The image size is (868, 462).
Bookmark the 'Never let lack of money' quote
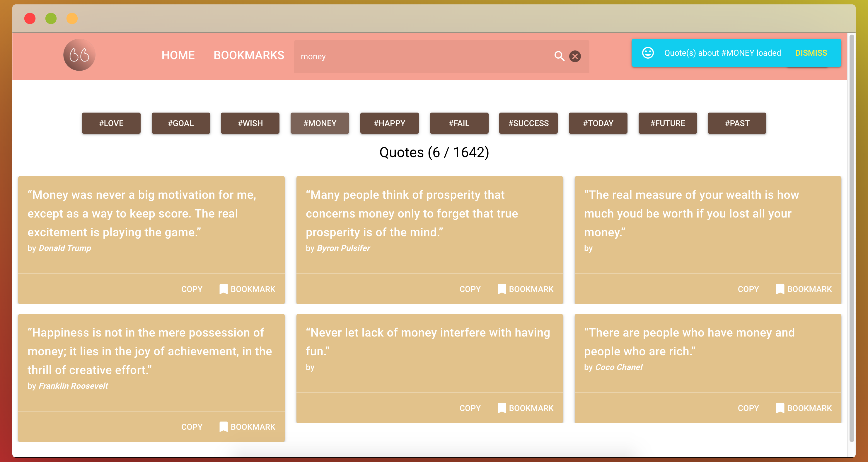tap(525, 408)
